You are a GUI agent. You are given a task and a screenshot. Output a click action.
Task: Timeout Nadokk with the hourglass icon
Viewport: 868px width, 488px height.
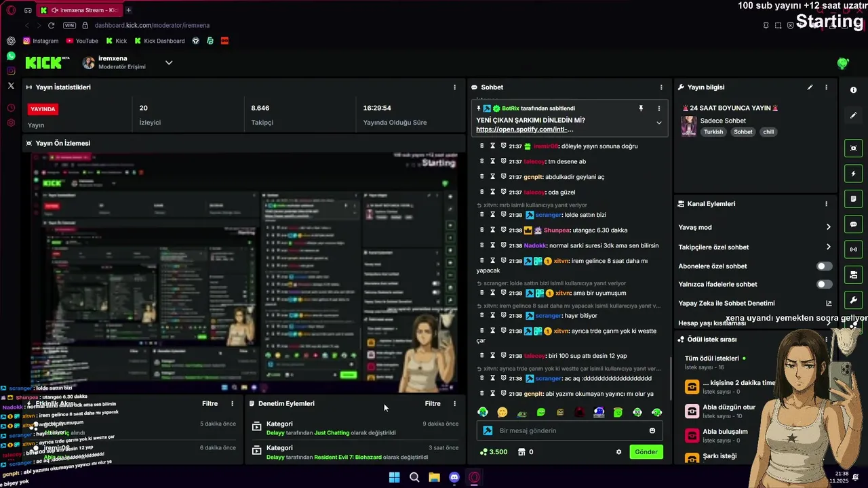[x=493, y=245]
